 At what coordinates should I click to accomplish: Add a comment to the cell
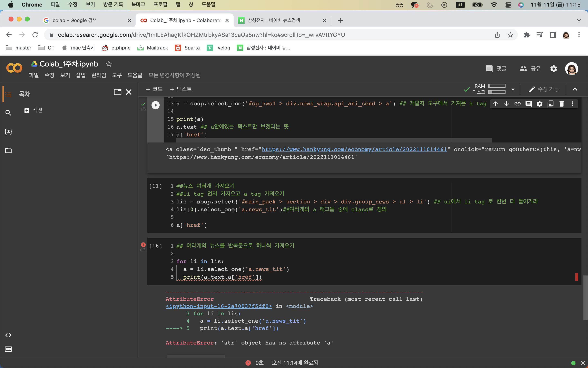[528, 104]
